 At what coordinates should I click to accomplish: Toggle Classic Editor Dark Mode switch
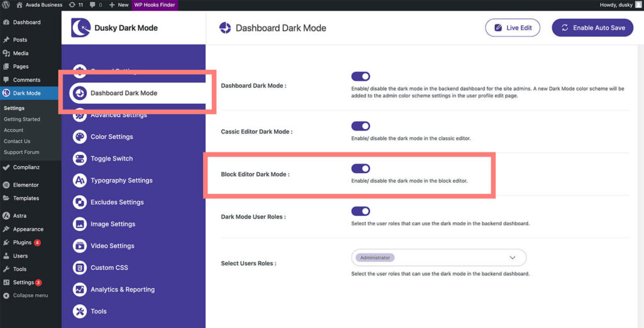point(360,126)
